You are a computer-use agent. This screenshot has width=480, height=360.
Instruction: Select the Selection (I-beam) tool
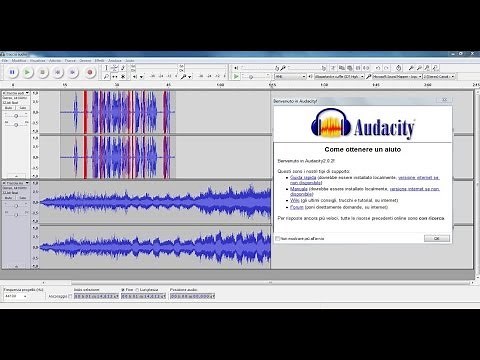click(x=106, y=68)
